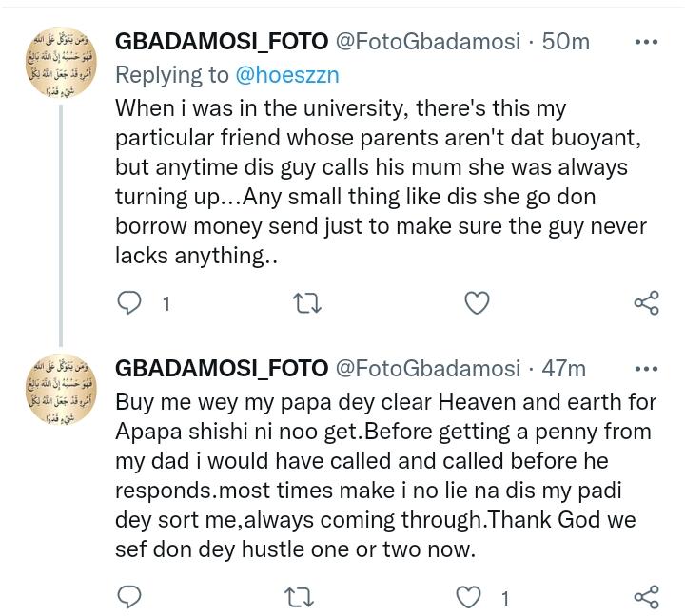Open GBADAMOSI_FOTO avatar on first tweet
This screenshot has height=616, width=685.
pos(61,63)
